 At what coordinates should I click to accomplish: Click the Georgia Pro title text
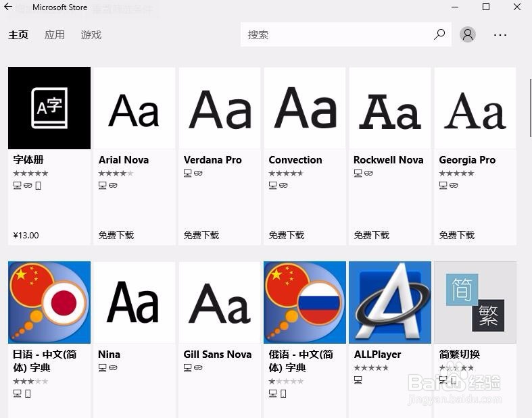[467, 159]
